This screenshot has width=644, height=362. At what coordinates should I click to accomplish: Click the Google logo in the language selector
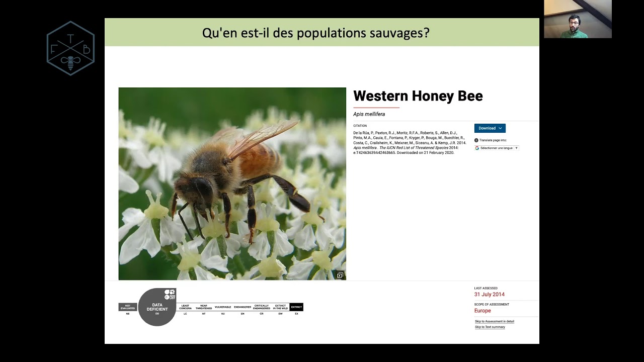[477, 148]
